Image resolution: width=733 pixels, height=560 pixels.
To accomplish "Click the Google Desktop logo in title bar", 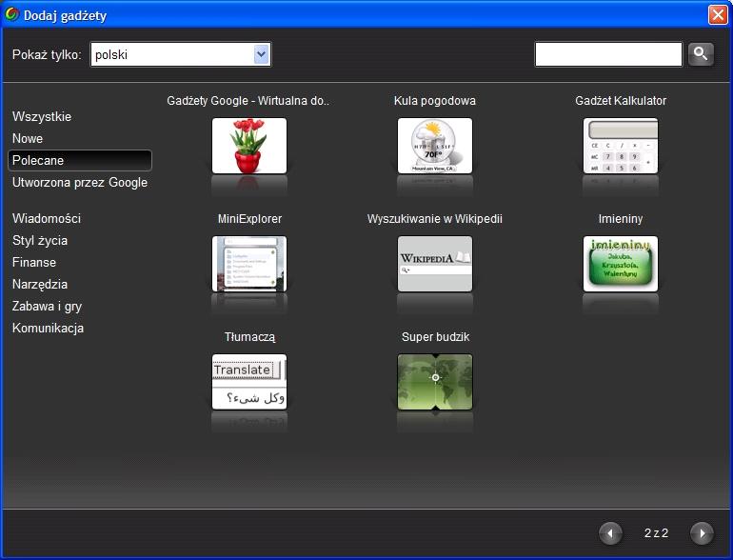I will 11,14.
